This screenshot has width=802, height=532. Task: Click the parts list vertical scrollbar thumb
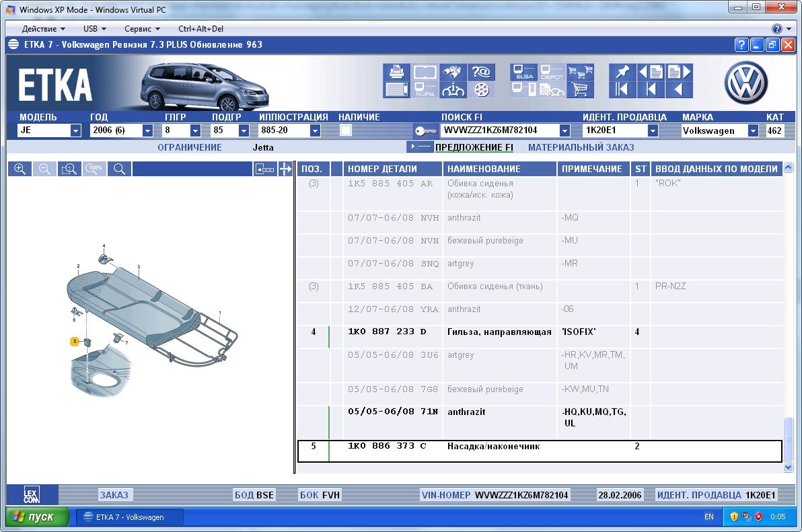click(788, 439)
